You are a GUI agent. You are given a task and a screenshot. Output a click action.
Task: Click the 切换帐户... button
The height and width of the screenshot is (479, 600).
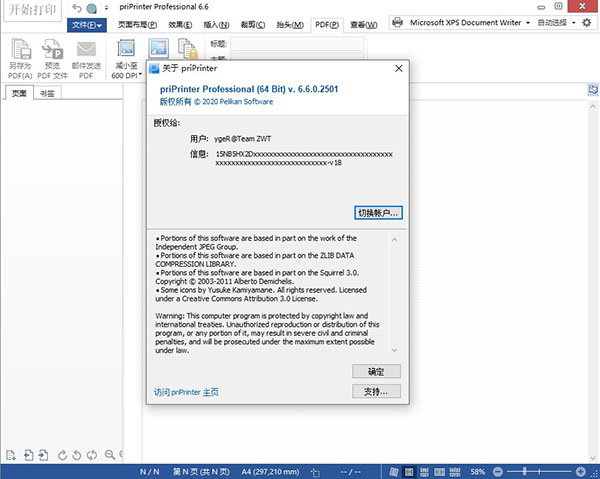click(378, 213)
